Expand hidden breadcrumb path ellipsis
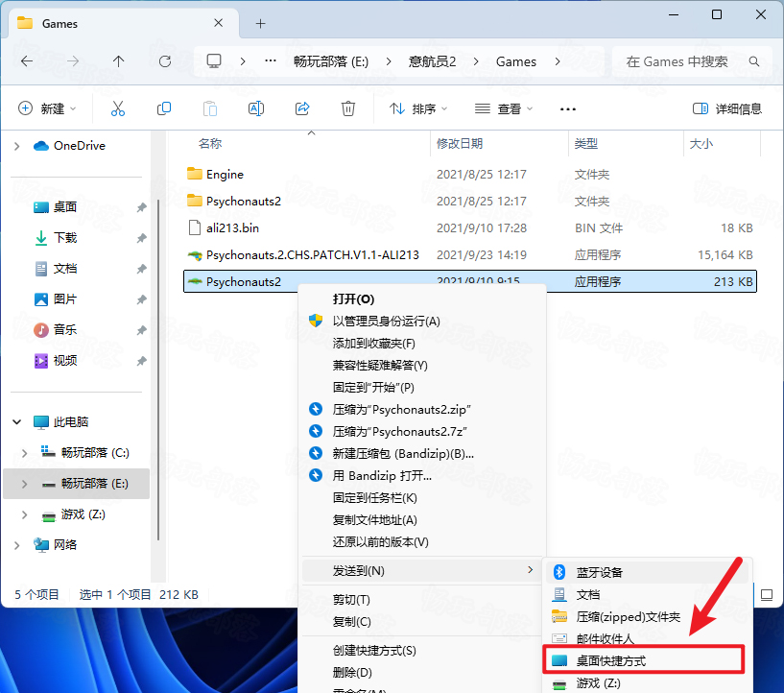 (271, 61)
